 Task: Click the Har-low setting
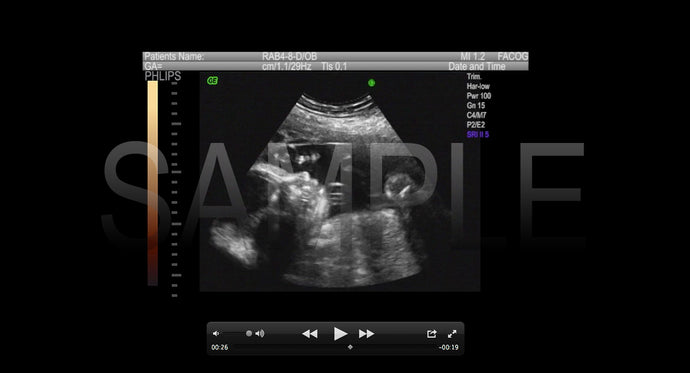tap(478, 86)
